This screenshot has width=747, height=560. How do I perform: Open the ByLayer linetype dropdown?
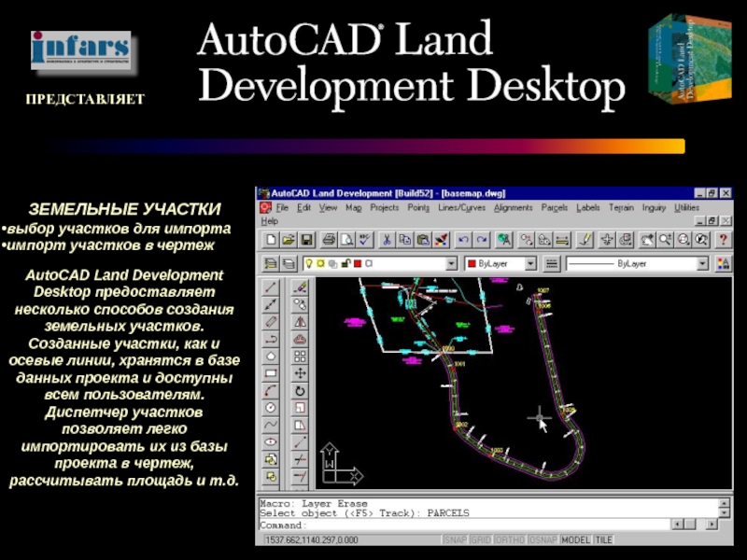702,264
